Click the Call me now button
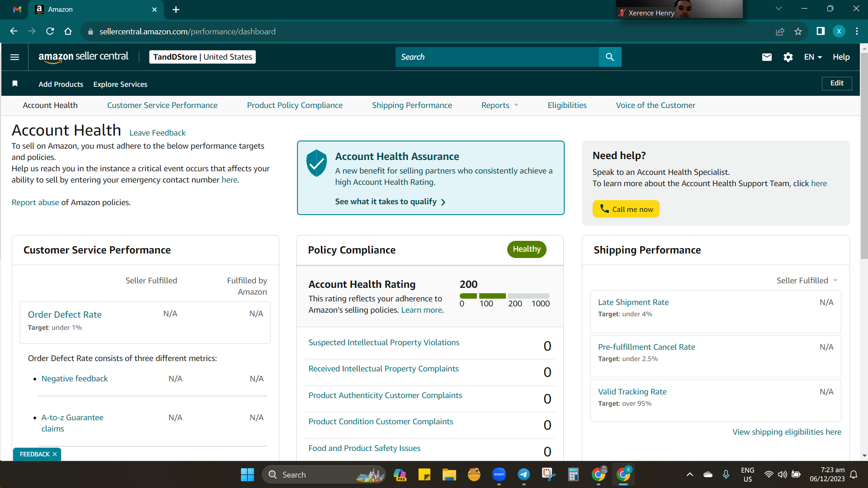 click(x=626, y=209)
